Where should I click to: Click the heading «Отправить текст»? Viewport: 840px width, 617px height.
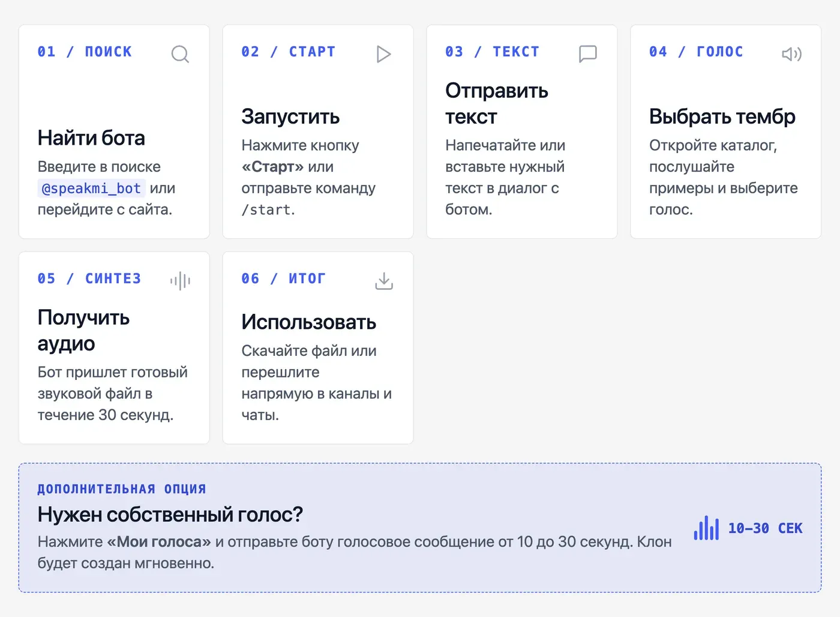coord(497,103)
